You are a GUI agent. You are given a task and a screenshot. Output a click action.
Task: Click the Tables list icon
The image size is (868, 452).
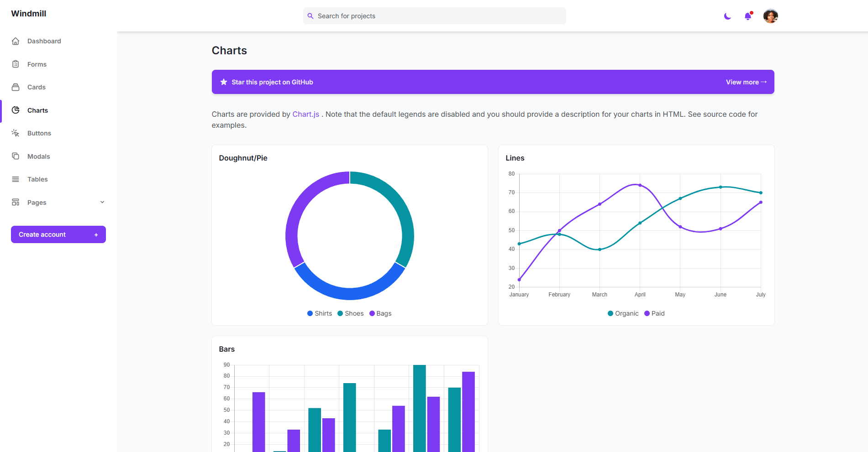(x=16, y=179)
